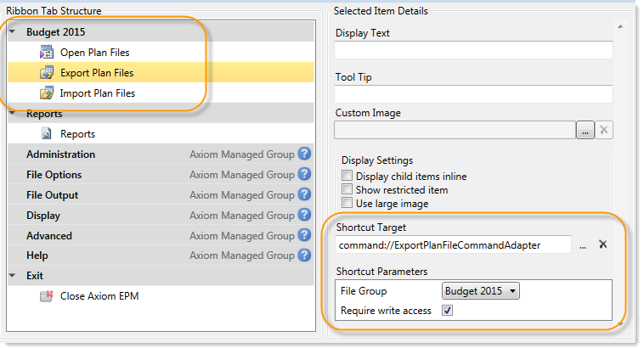Screen dimensions: 644x348
Task: Select the Help group row
Action: pyautogui.click(x=161, y=255)
